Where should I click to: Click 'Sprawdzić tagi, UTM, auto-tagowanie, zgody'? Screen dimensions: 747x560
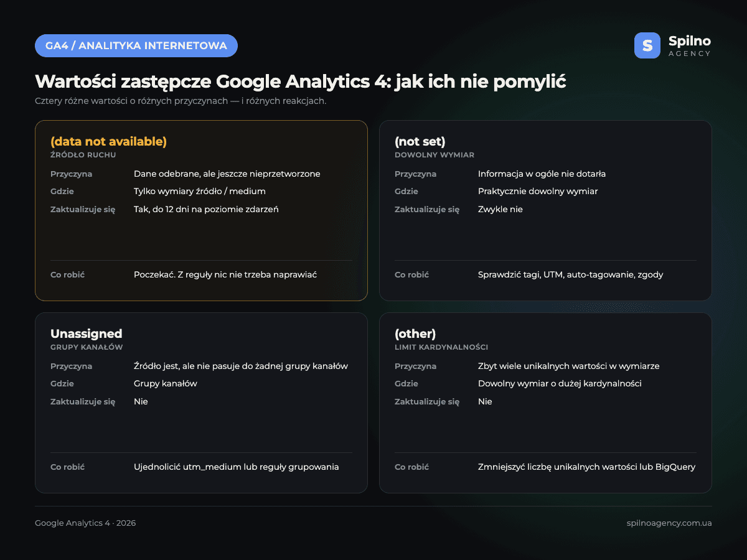(571, 275)
